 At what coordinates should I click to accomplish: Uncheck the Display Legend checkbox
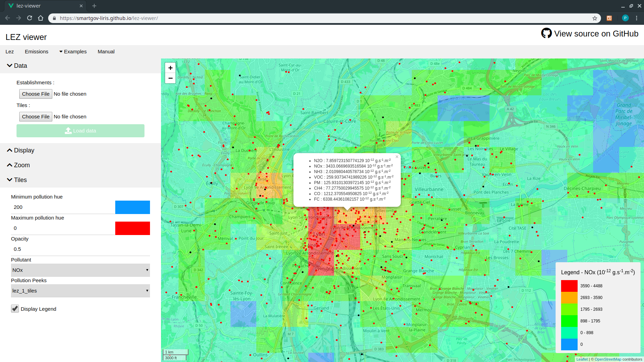15,309
